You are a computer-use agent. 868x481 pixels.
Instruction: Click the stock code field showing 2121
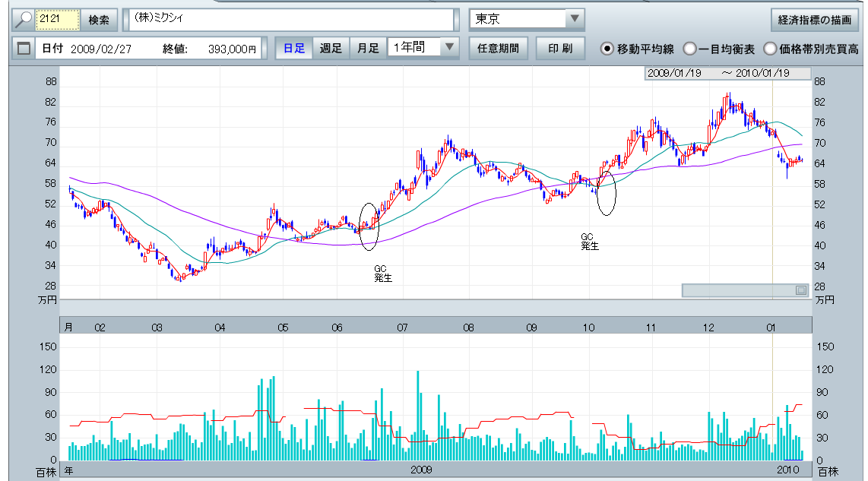coord(58,20)
